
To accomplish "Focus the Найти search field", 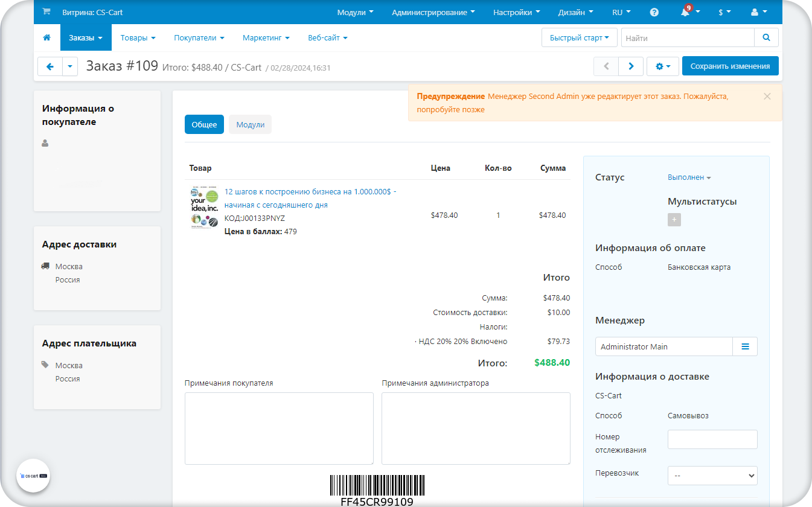I will 688,37.
